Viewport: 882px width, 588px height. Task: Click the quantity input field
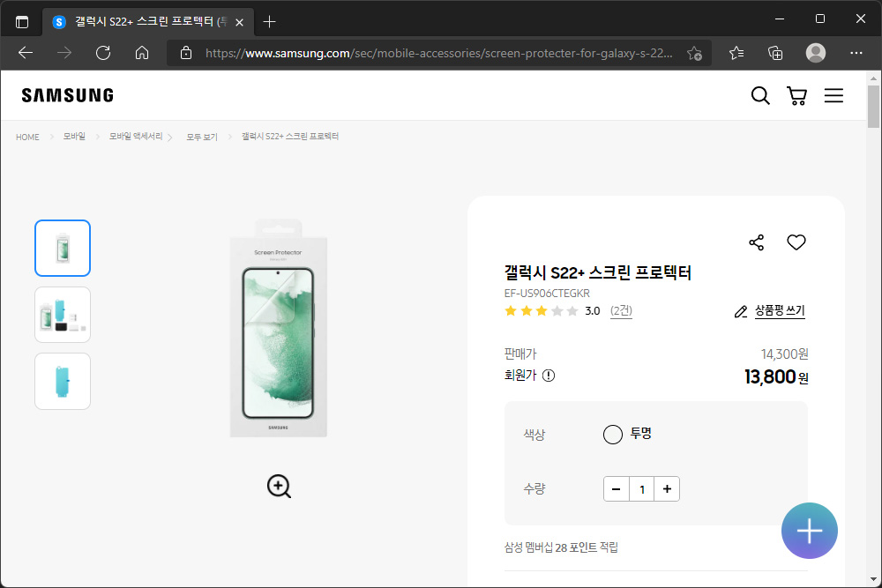click(x=642, y=489)
